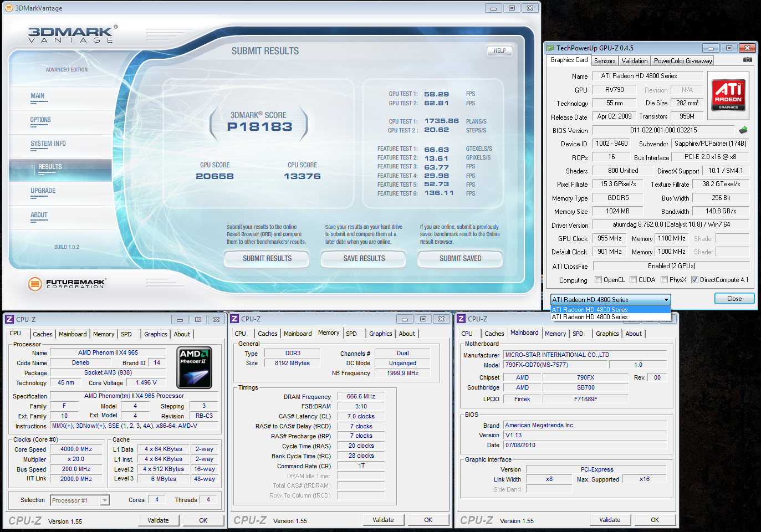
Task: Go to MAIN in 3DMark sidebar
Action: click(x=38, y=96)
